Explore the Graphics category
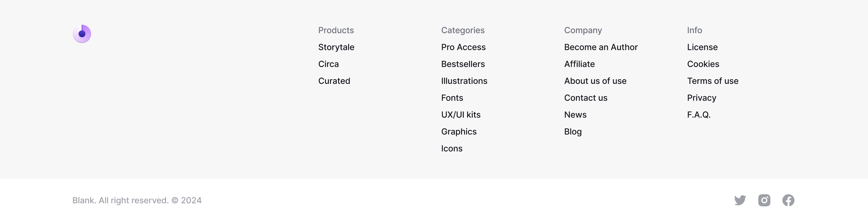 coord(459,132)
